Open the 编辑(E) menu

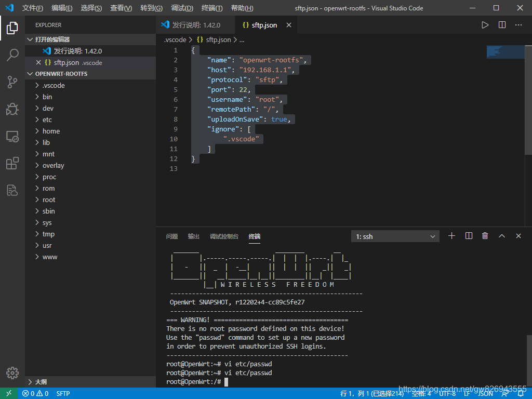tap(62, 8)
